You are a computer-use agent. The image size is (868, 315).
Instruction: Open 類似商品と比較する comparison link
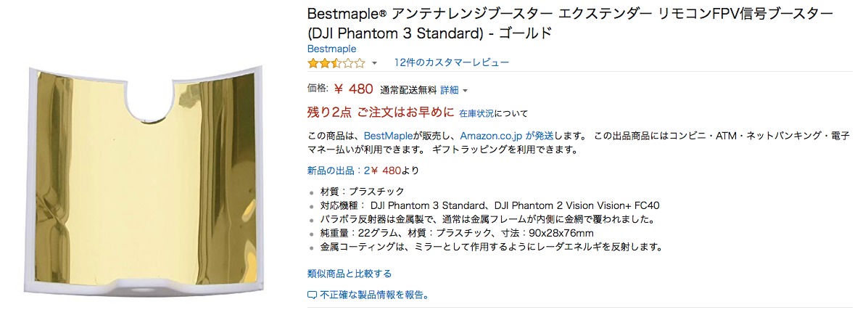coord(350,274)
